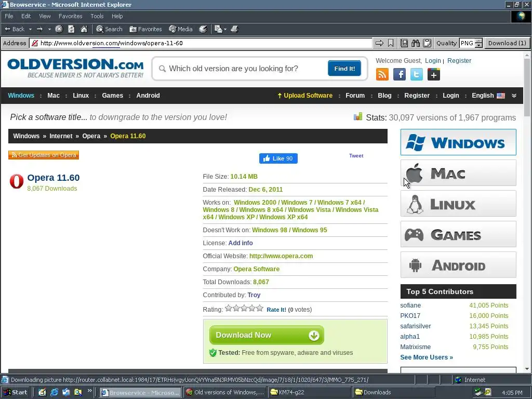The image size is (532, 399).
Task: Click the Tweet link
Action: pos(356,156)
